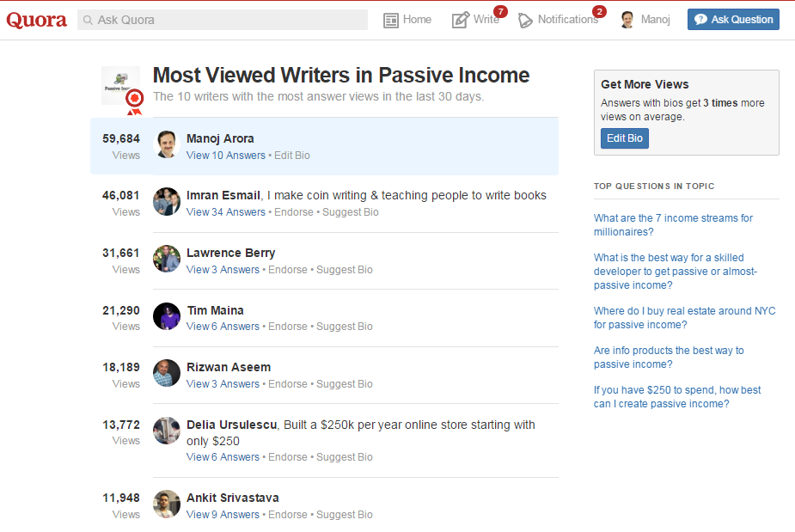Click inside the Ask Quora search box
This screenshot has height=532, width=795.
point(223,20)
